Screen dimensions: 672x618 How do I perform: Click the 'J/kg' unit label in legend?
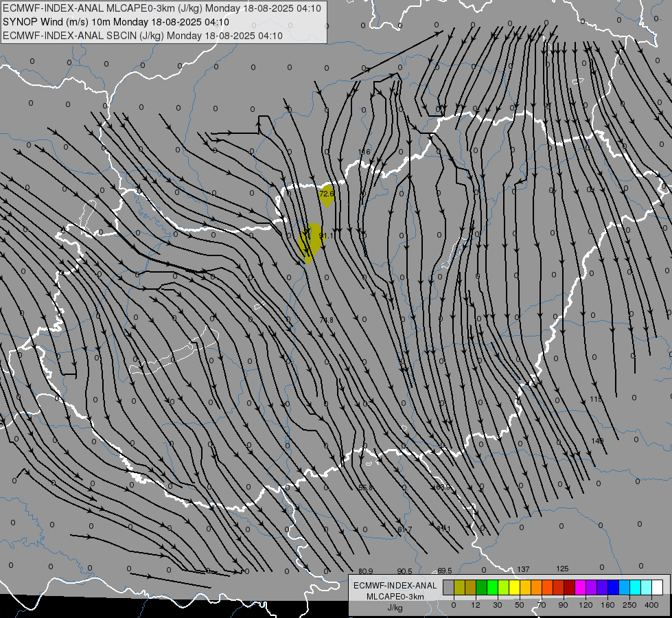click(x=395, y=608)
